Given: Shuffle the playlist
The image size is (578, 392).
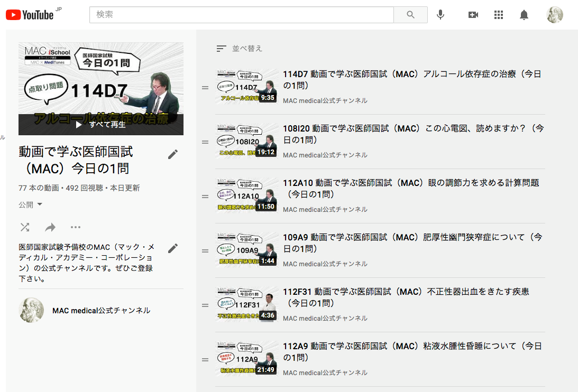Looking at the screenshot, I should coord(25,227).
